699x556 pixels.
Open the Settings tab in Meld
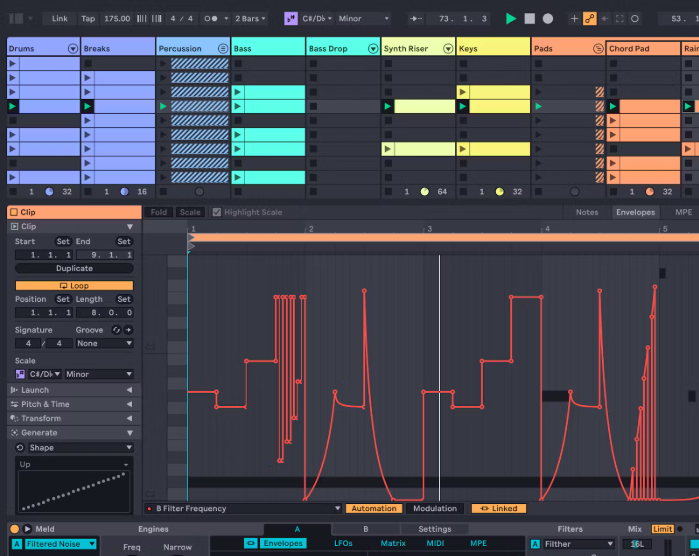click(x=434, y=529)
